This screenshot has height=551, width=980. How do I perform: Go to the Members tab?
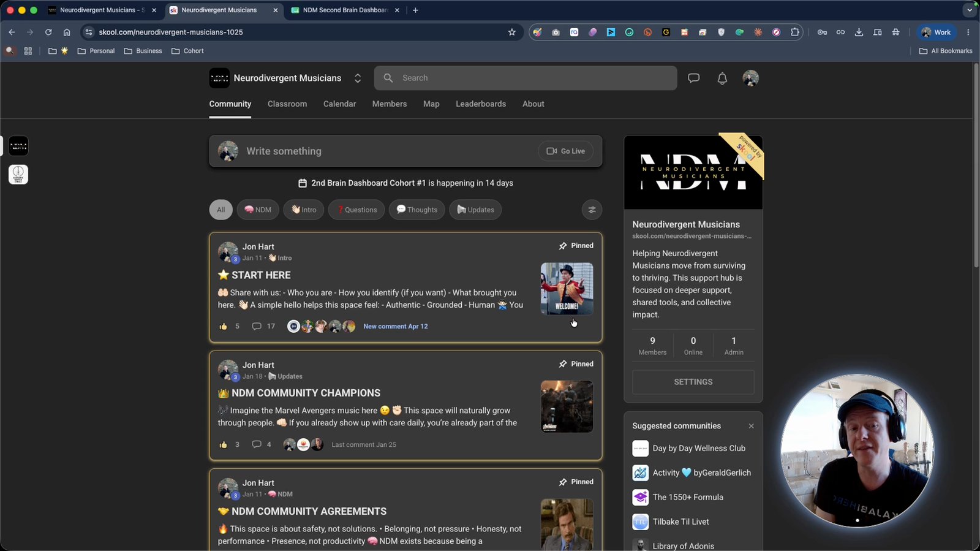point(390,104)
